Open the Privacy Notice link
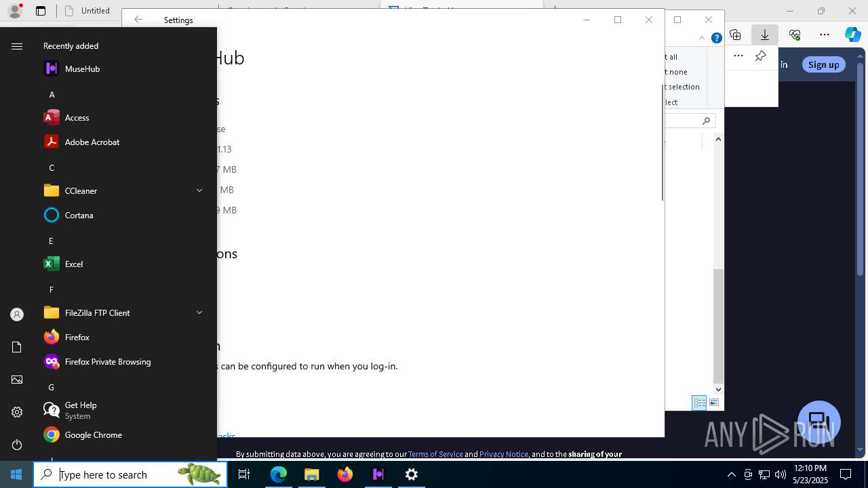 pyautogui.click(x=504, y=454)
